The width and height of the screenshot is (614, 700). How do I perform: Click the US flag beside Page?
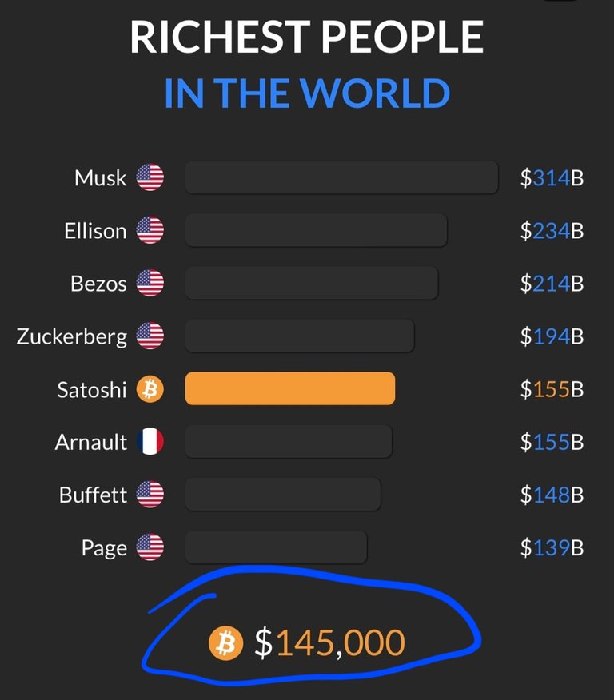150,547
